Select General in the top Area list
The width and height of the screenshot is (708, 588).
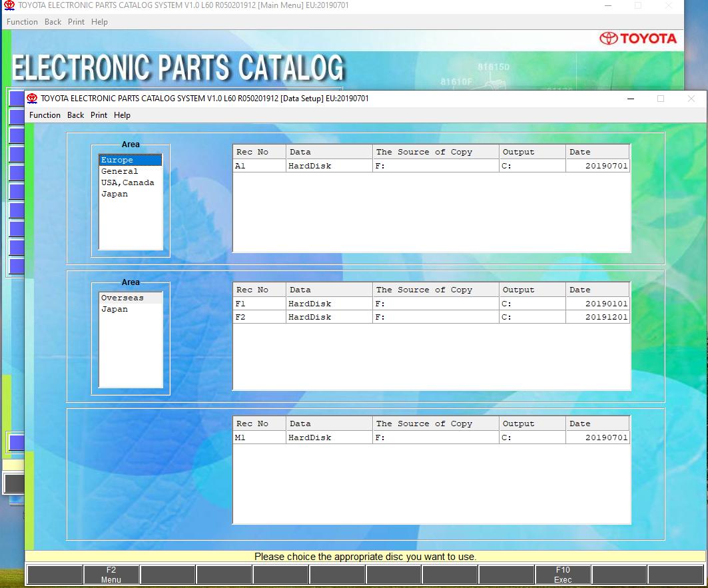tap(131, 171)
